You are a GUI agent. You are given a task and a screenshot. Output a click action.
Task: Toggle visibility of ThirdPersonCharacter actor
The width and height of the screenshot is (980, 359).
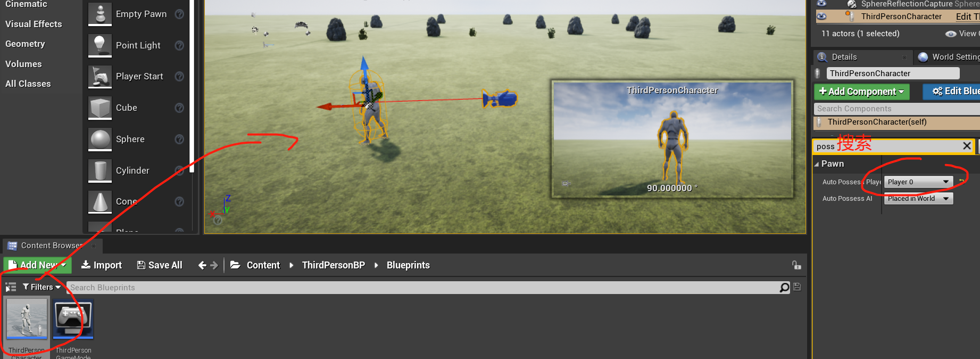tap(821, 17)
